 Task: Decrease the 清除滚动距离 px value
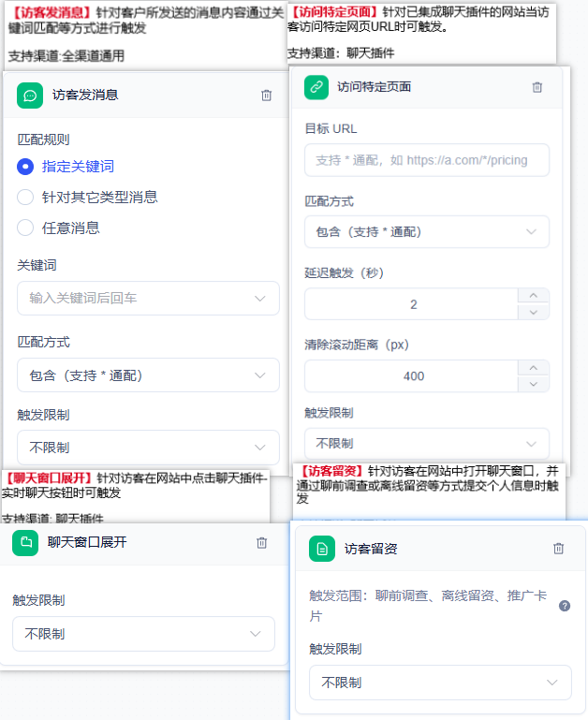pos(534,384)
